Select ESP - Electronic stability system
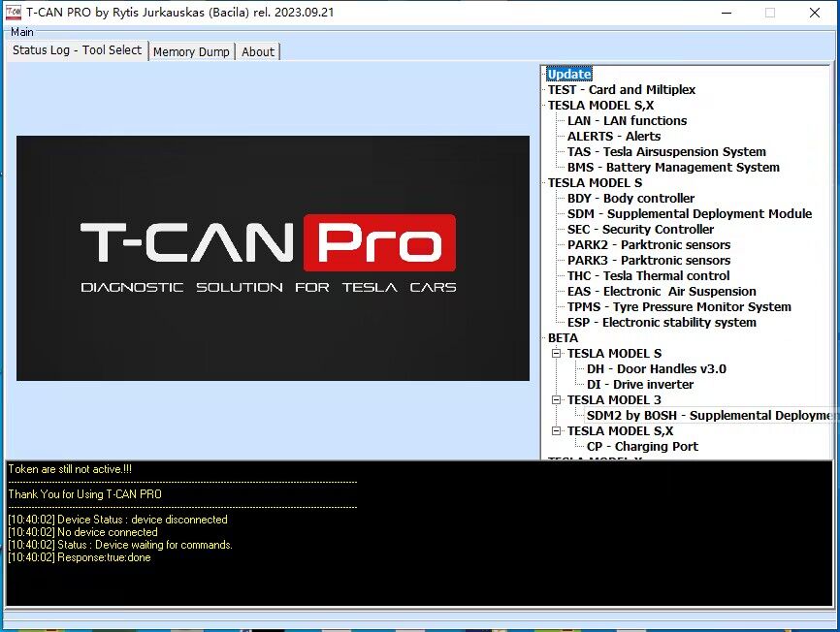This screenshot has width=840, height=632. (x=662, y=322)
